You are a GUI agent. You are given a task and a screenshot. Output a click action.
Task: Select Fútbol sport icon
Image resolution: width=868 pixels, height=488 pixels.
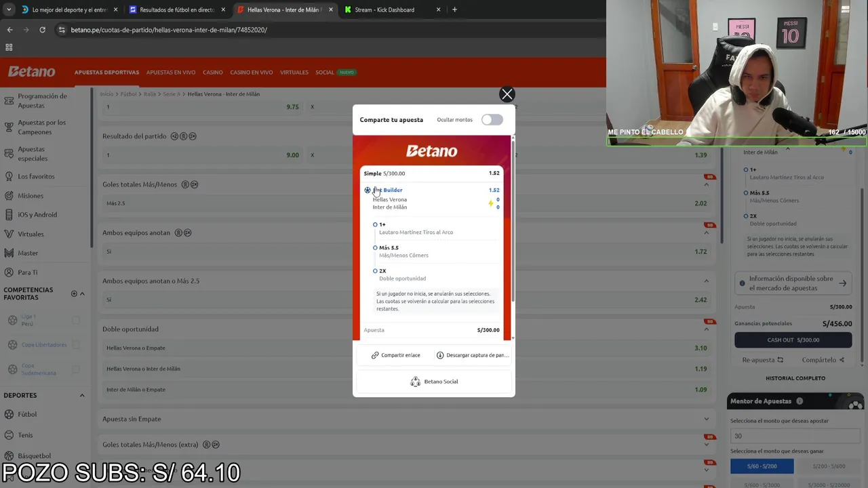click(x=9, y=414)
